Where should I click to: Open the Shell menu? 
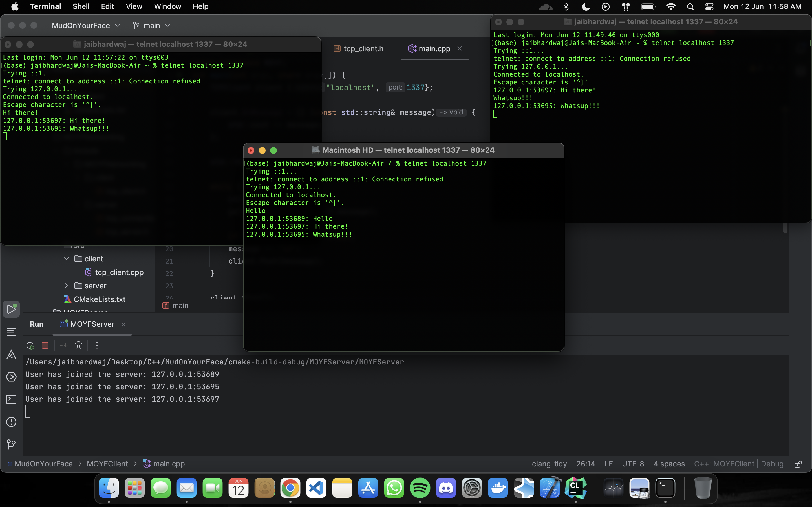[x=81, y=7]
